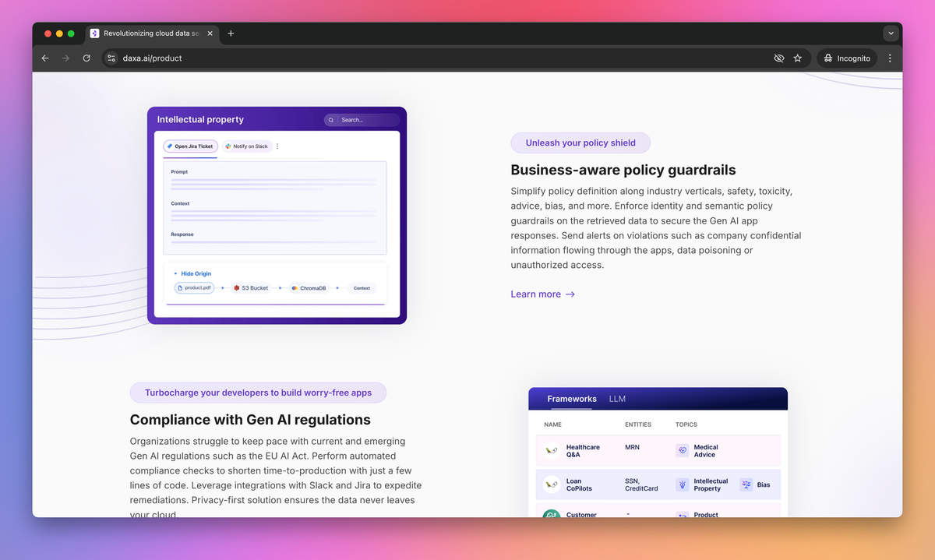935x560 pixels.
Task: Click the NAME column header
Action: point(552,424)
